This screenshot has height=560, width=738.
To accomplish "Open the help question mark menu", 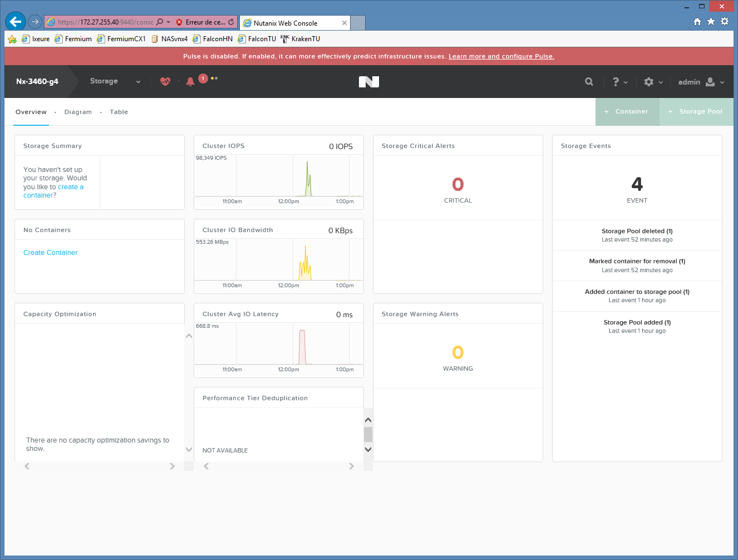I will tap(619, 82).
